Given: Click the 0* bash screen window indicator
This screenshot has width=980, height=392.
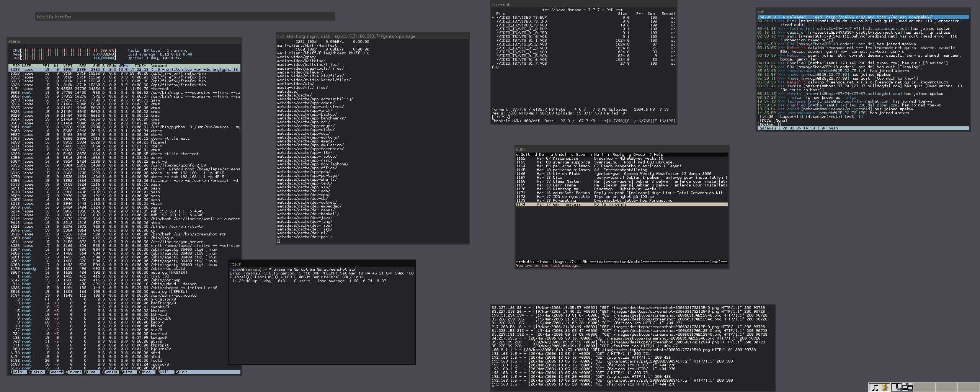Looking at the screenshot, I should (x=830, y=128).
